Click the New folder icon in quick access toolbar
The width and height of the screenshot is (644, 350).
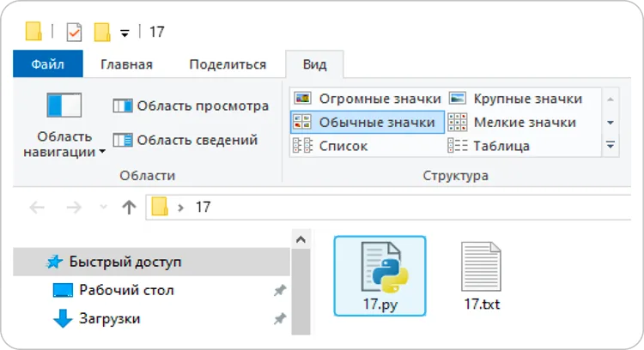(x=102, y=32)
